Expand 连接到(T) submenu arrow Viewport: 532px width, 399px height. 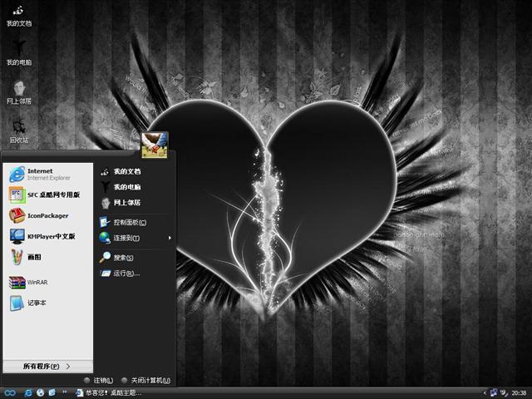[x=170, y=238]
